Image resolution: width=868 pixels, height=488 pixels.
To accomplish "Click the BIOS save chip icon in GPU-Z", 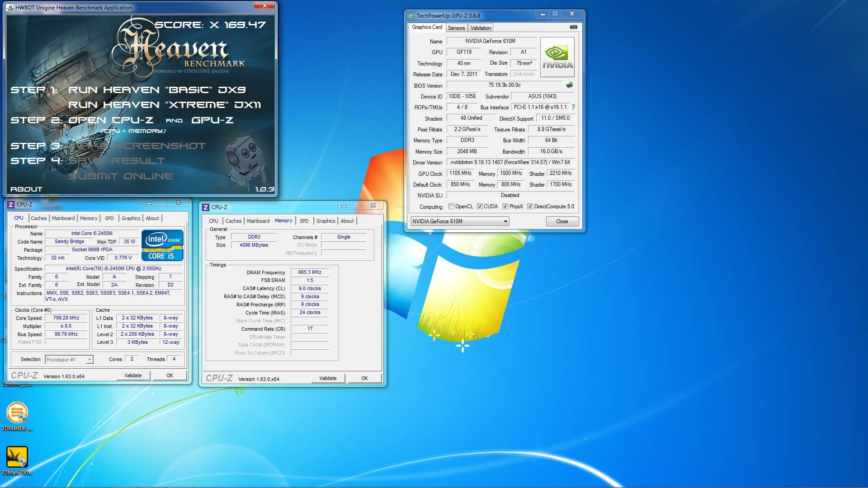I will [x=570, y=85].
